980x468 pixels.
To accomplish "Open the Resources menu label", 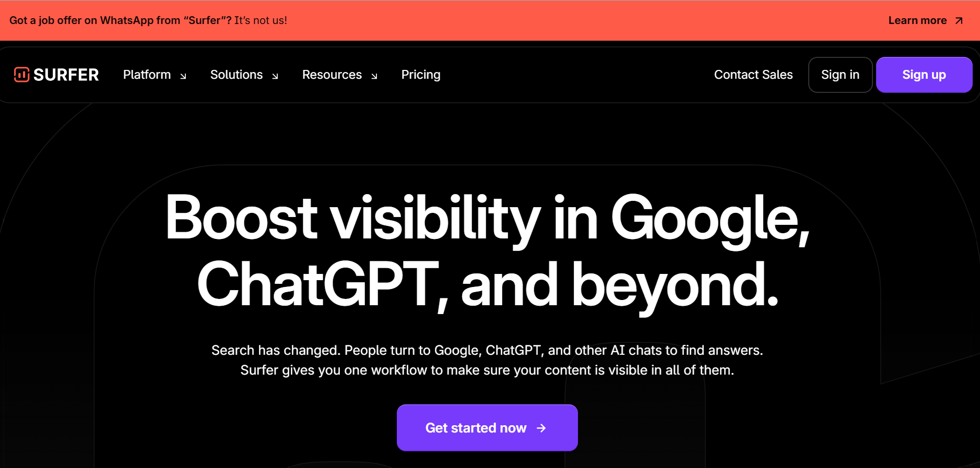I will [332, 75].
